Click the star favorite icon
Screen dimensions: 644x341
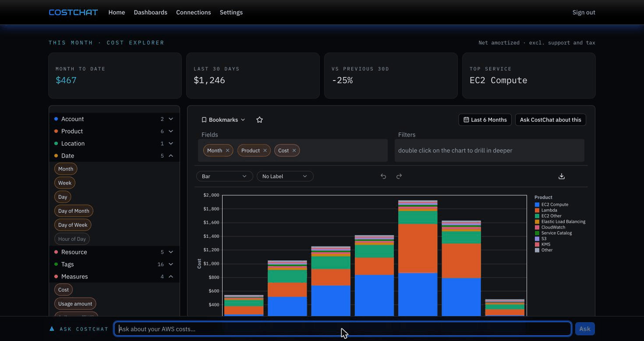[259, 120]
